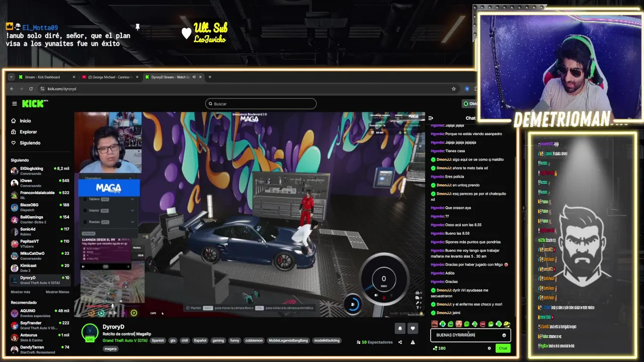Viewport: 644px width, 362px height.
Task: Click the kick.com/dyroryd address bar
Action: [x=62, y=89]
